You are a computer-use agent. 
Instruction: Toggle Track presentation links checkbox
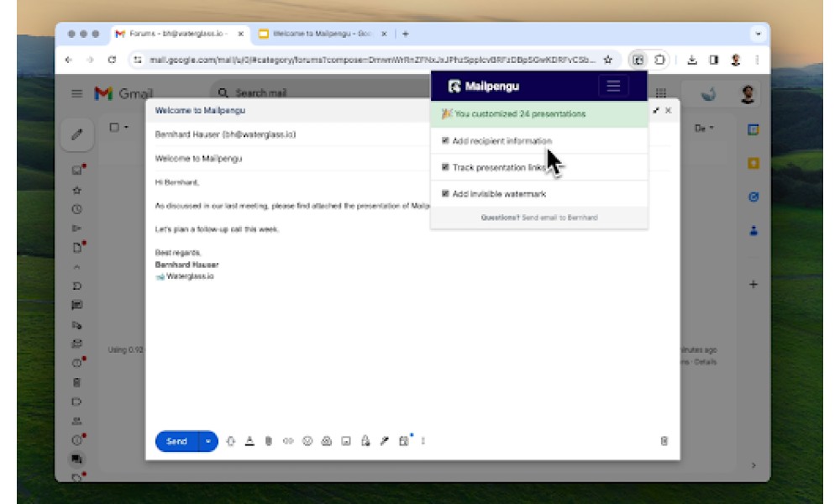point(444,167)
